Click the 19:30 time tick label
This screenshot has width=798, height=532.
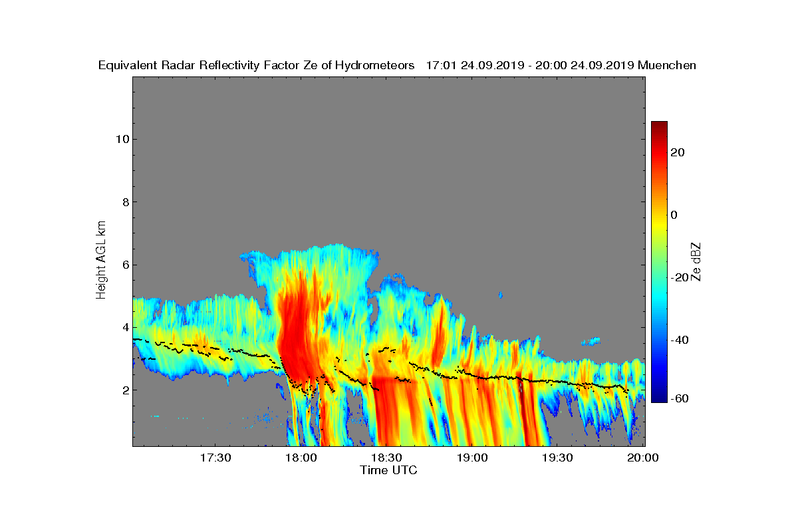click(557, 458)
